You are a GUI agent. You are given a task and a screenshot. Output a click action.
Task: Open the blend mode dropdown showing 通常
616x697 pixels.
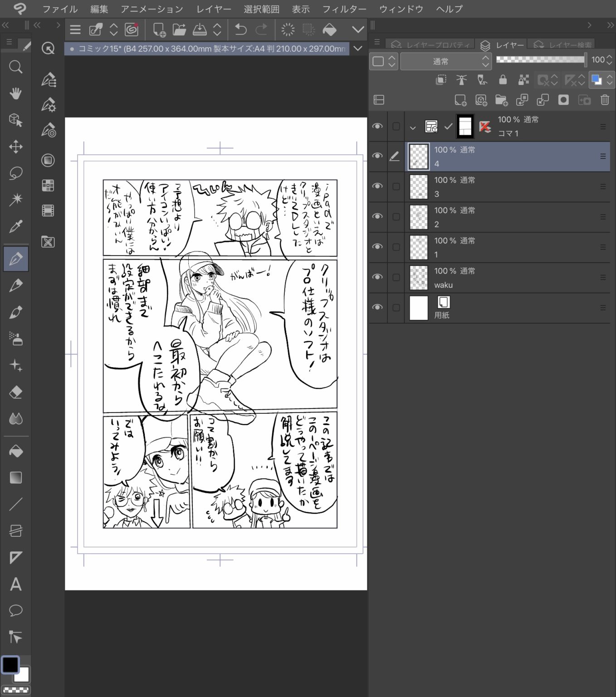click(x=446, y=61)
